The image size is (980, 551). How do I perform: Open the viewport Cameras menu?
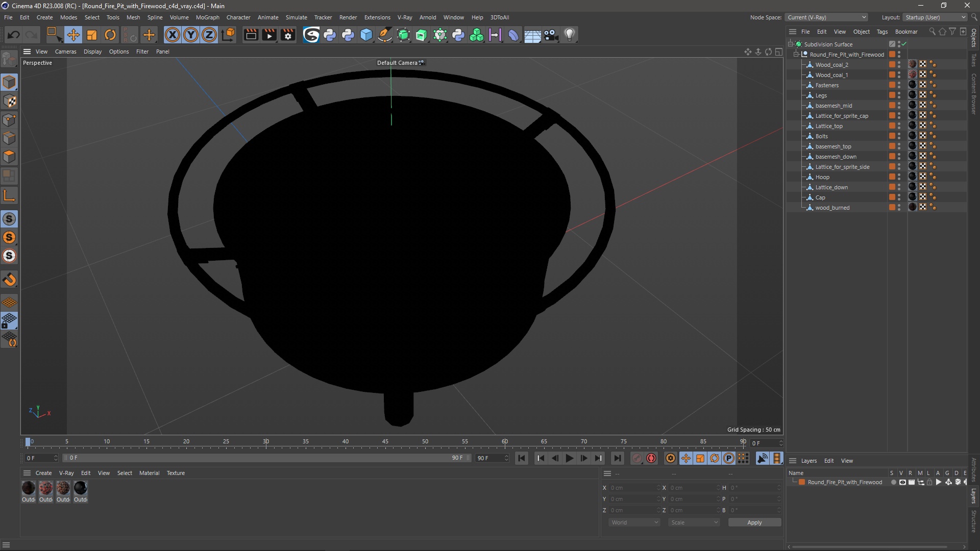[x=65, y=52]
